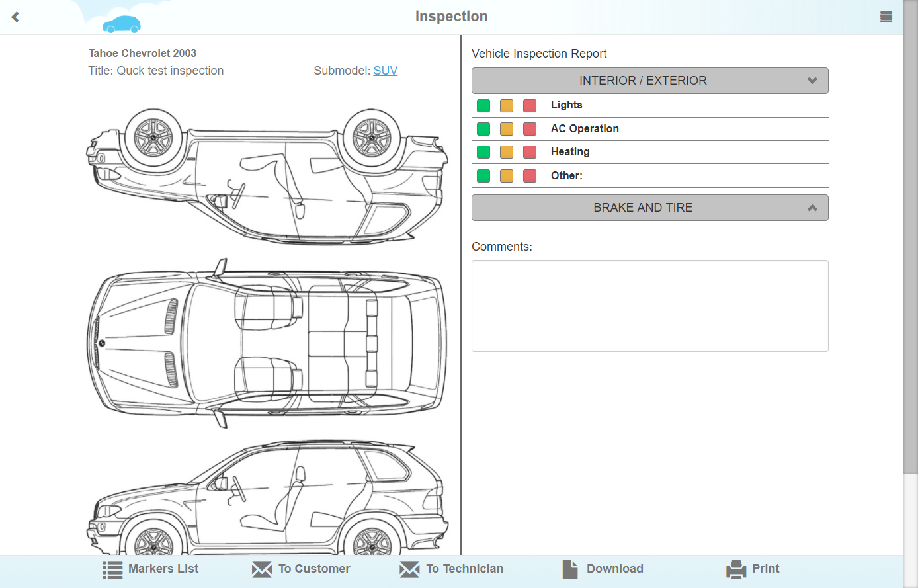
Task: Click the SUV submodel link
Action: (385, 71)
